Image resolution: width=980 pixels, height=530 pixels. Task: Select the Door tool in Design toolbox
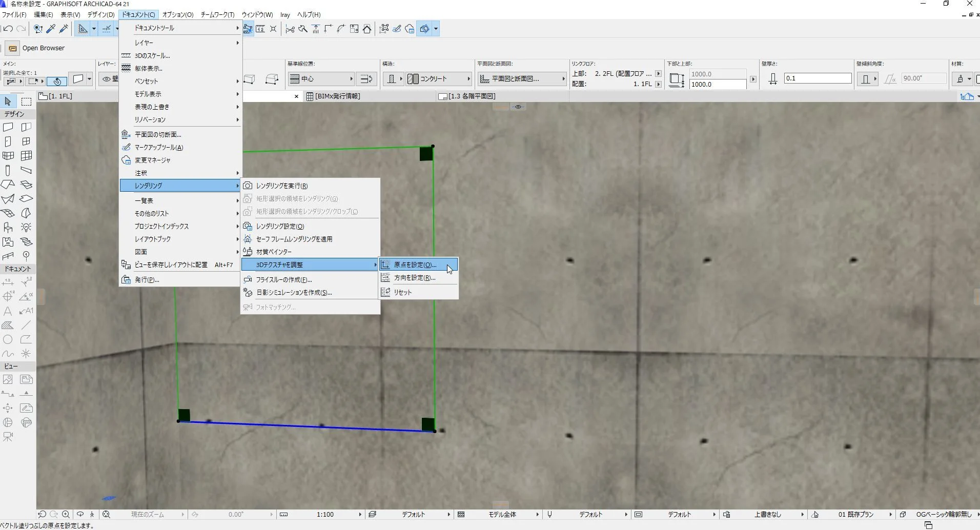8,141
